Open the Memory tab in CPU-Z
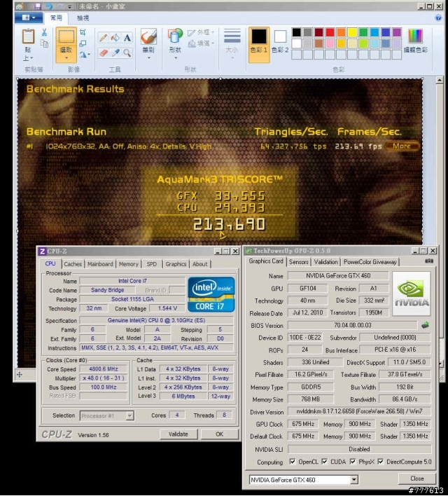 [x=128, y=264]
